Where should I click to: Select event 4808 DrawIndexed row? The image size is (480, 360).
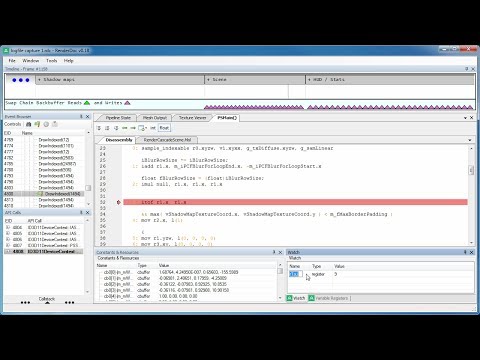coord(43,194)
